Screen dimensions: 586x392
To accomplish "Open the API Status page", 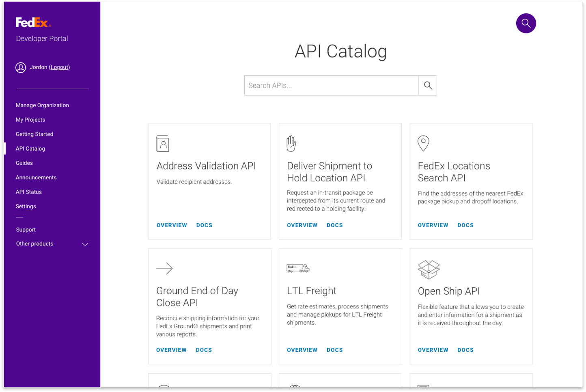I will [29, 192].
